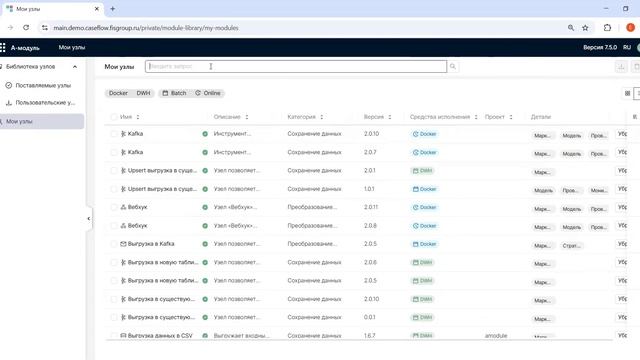Image resolution: width=640 pixels, height=360 pixels.
Task: Focus the search query input field
Action: (296, 67)
